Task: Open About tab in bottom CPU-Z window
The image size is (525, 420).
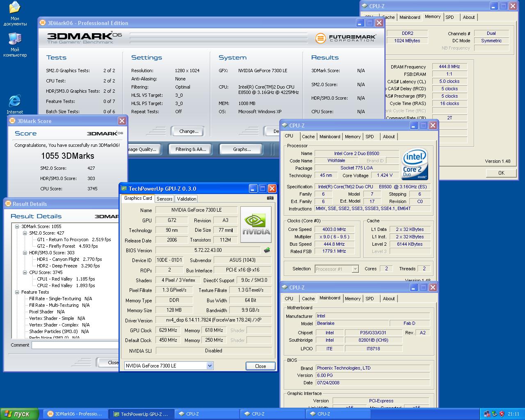Action: tap(389, 299)
